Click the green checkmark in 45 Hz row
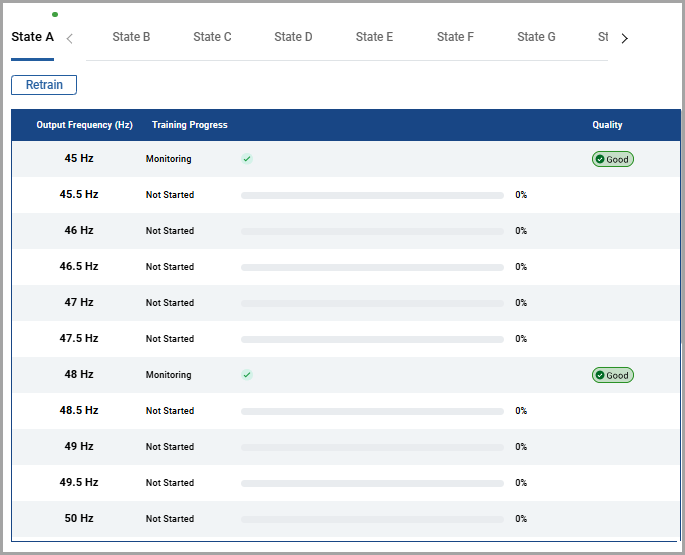Screen dimensions: 685x555 pos(247,159)
